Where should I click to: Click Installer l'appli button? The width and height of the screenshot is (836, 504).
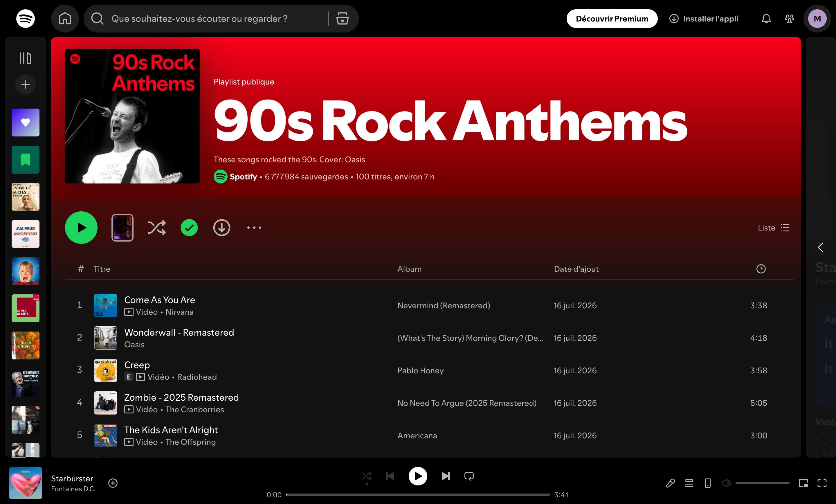coord(704,19)
